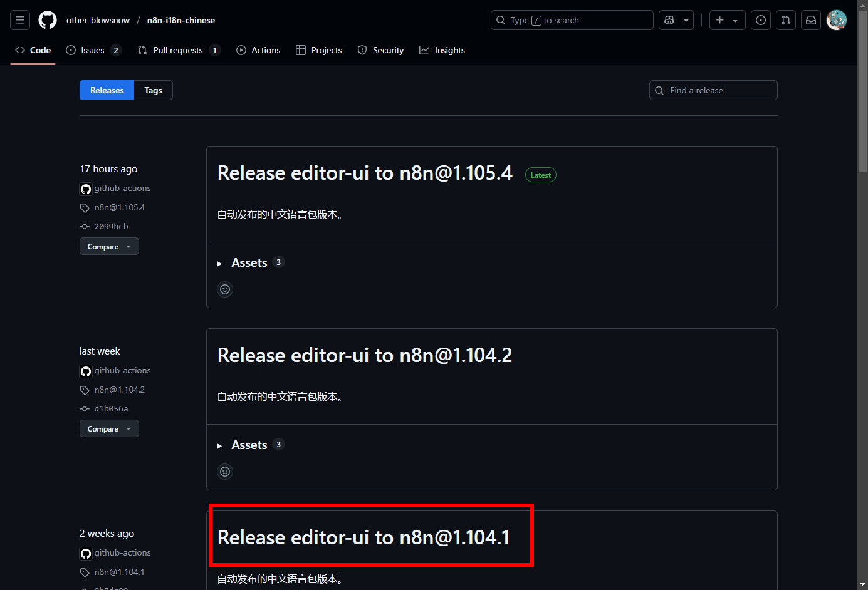Switch to the Insights tab
Image resolution: width=868 pixels, height=590 pixels.
click(442, 50)
